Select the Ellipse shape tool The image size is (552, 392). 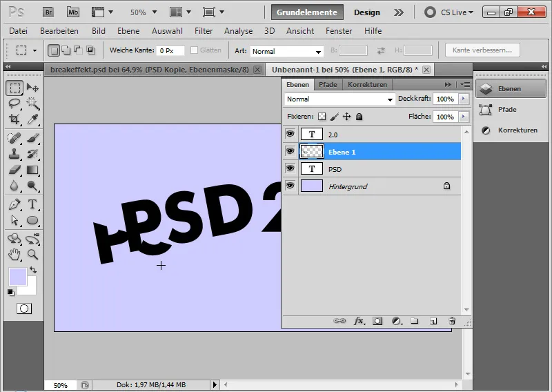click(x=32, y=220)
